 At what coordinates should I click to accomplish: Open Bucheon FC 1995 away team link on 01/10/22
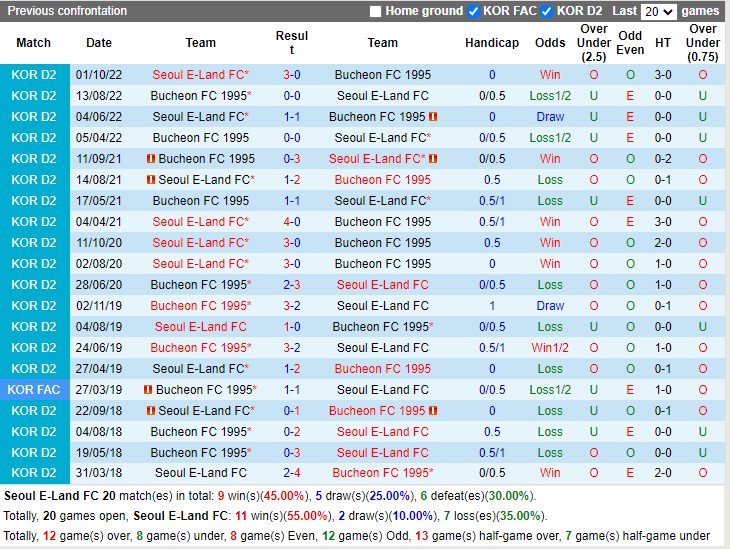[x=383, y=75]
